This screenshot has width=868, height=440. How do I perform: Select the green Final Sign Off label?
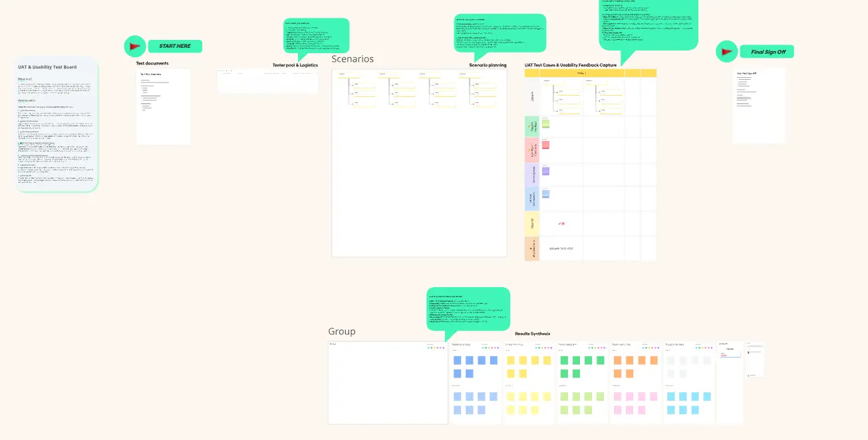coord(767,52)
